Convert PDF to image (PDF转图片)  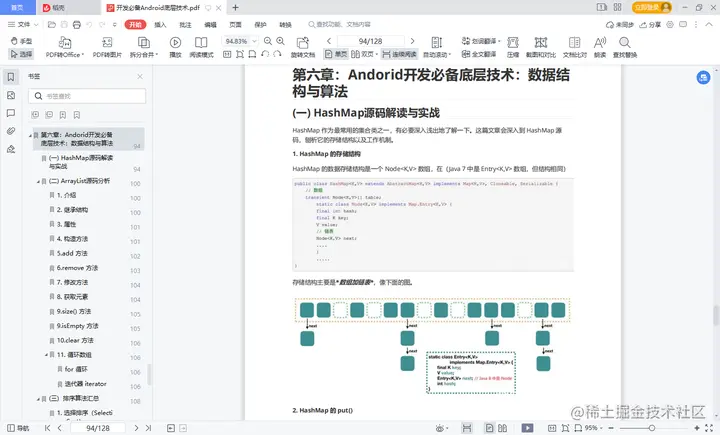click(x=107, y=47)
